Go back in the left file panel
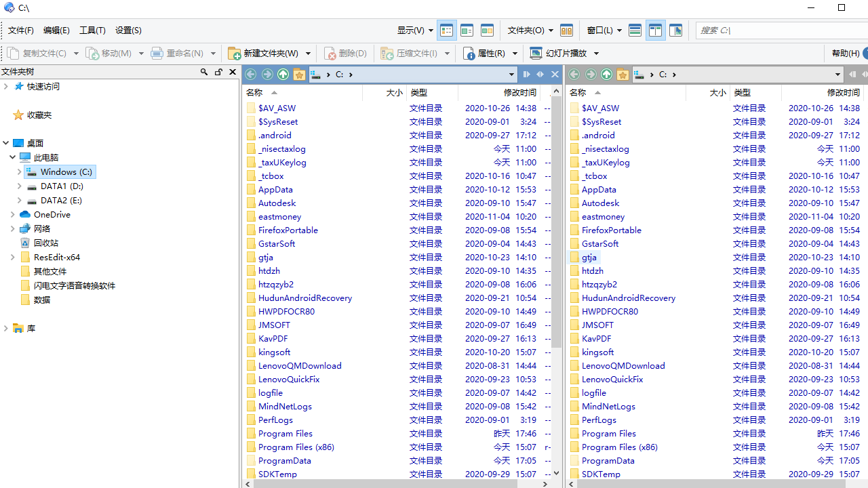 coord(251,75)
